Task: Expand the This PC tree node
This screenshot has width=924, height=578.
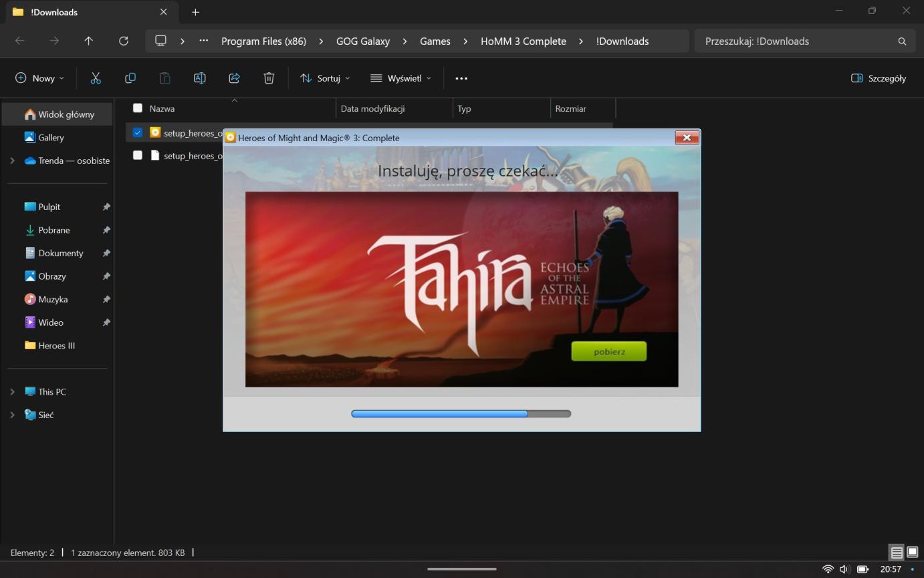Action: coord(12,392)
